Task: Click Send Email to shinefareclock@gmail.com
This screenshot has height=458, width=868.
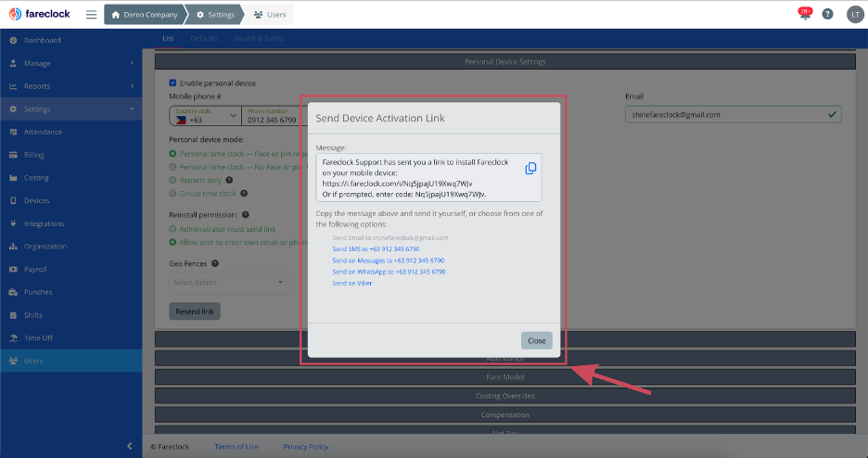Action: 390,238
